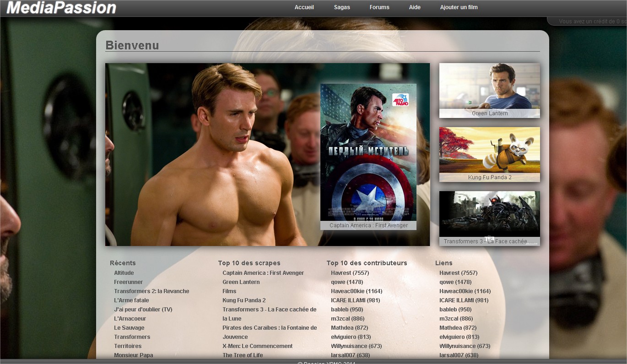The height and width of the screenshot is (364, 627).
Task: View ICARE ILLAMI (981) in Top 10 contributeurs
Action: (x=356, y=300)
